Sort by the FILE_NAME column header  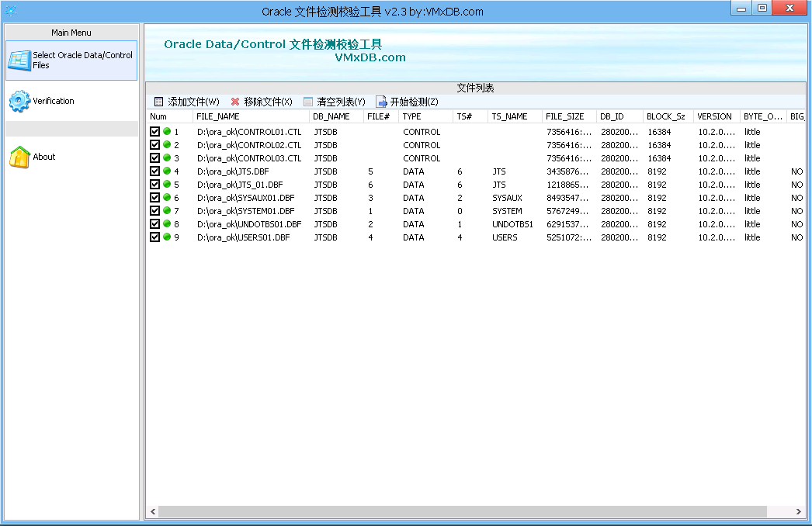click(252, 116)
